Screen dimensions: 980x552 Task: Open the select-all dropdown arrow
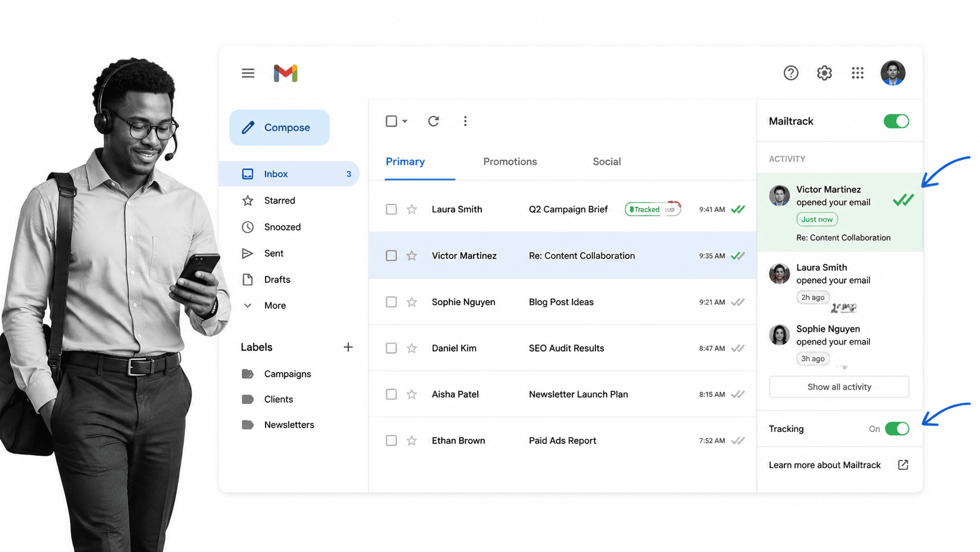[x=405, y=121]
